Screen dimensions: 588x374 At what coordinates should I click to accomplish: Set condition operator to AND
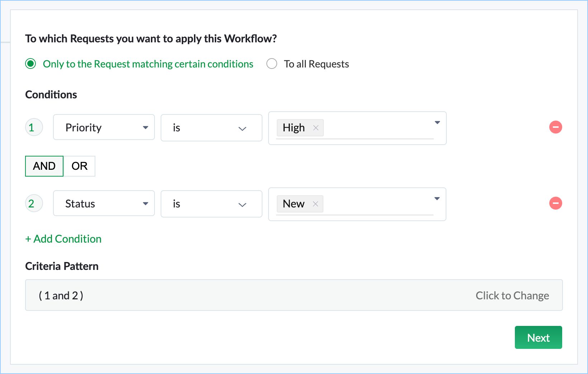pyautogui.click(x=44, y=166)
